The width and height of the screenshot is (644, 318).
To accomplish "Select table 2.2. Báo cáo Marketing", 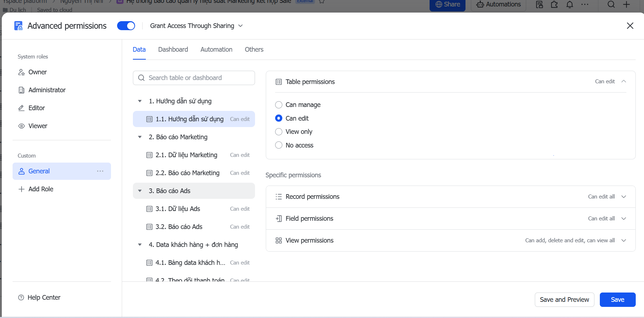I will [x=194, y=173].
